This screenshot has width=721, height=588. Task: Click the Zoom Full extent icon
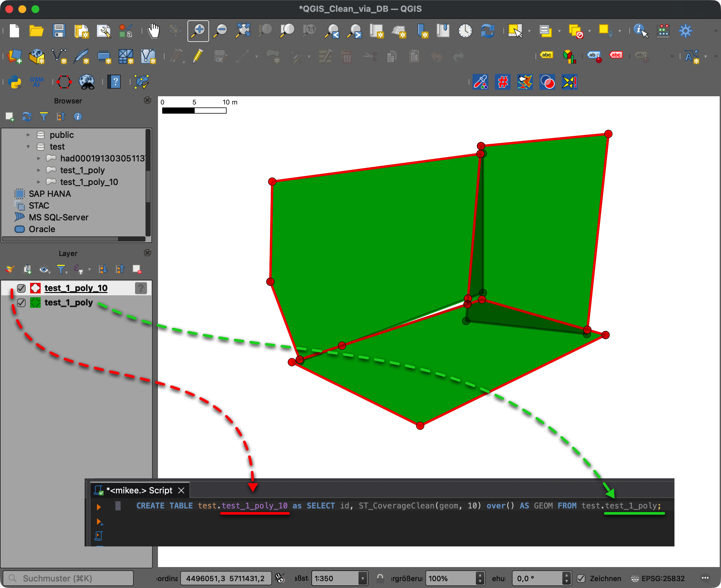click(243, 31)
